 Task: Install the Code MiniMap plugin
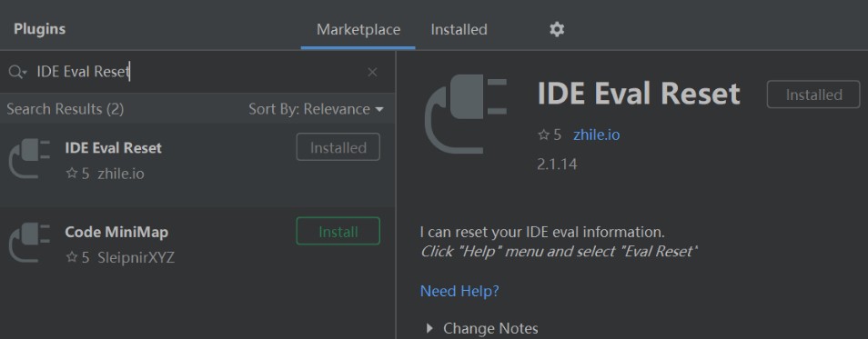point(338,231)
